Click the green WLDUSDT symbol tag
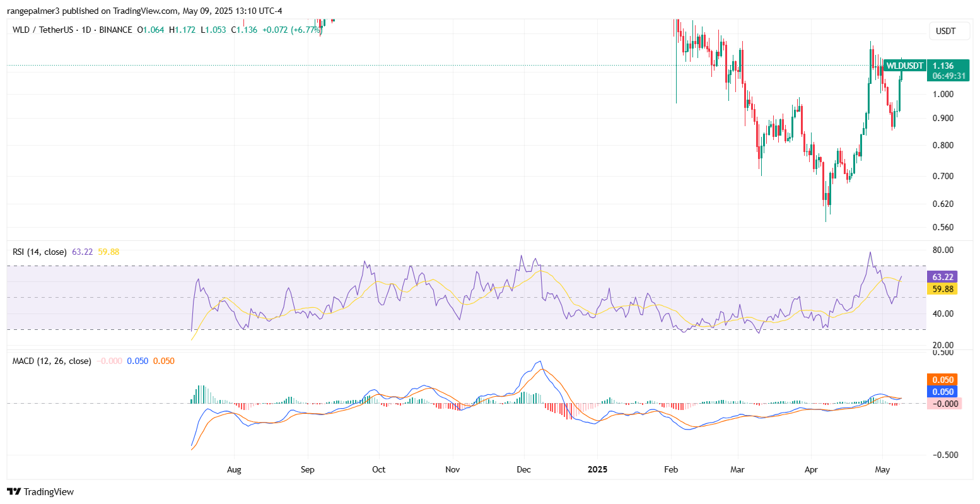 point(904,66)
